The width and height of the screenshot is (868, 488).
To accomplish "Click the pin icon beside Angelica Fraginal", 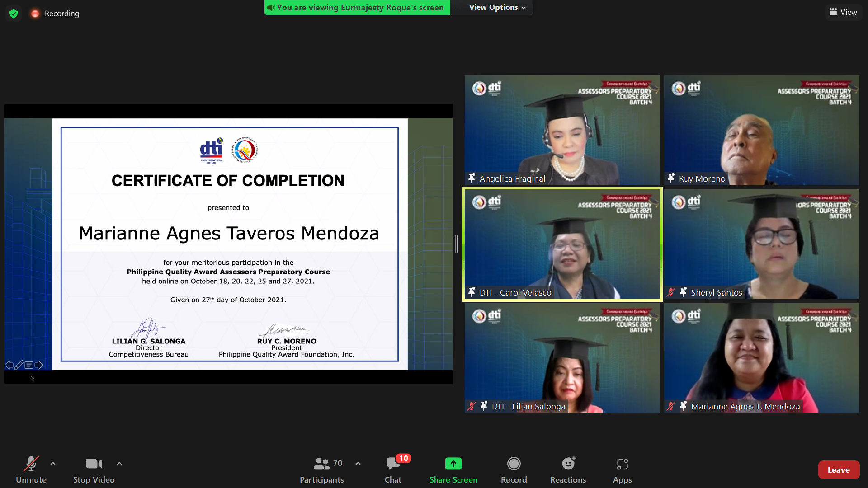I will tap(472, 178).
